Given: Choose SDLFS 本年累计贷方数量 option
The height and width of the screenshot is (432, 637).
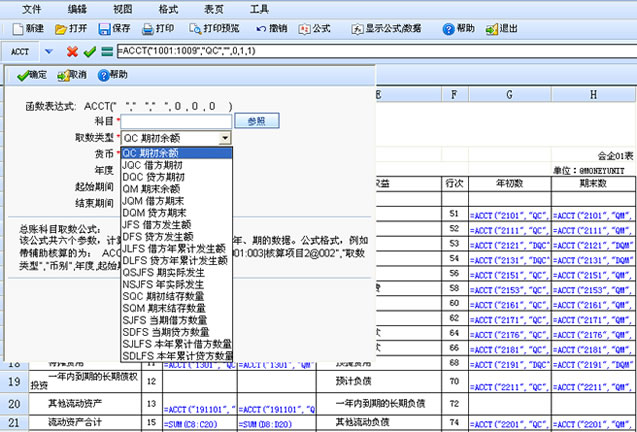Looking at the screenshot, I should 177,356.
